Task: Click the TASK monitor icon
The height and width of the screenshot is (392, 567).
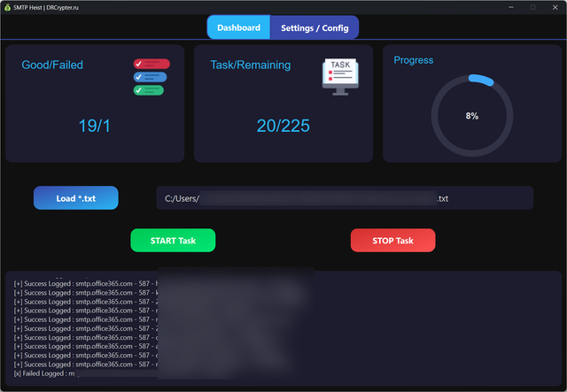Action: click(340, 77)
